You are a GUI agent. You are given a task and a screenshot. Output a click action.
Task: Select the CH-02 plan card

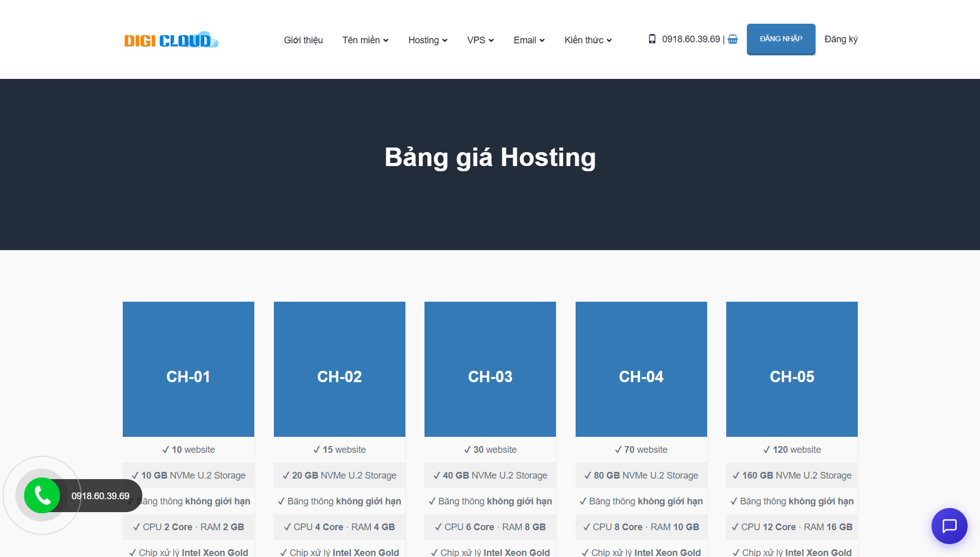click(339, 369)
